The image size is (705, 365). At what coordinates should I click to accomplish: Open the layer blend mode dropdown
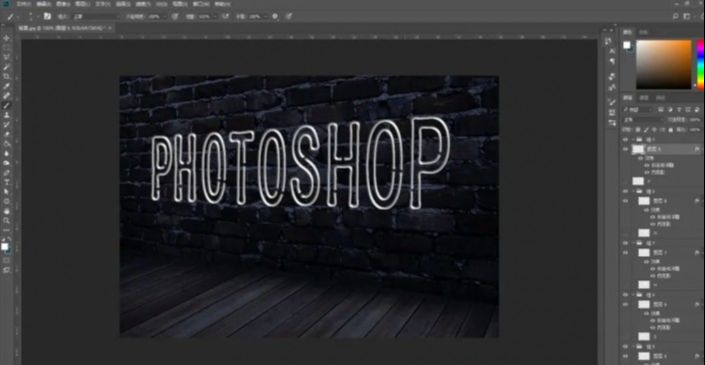click(x=643, y=120)
